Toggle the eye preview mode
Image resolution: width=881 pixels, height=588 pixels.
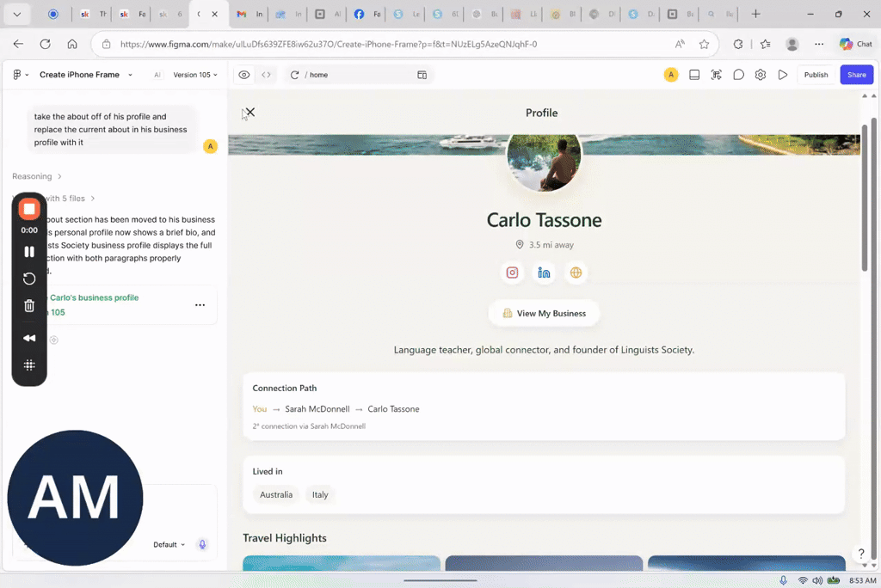(x=243, y=75)
